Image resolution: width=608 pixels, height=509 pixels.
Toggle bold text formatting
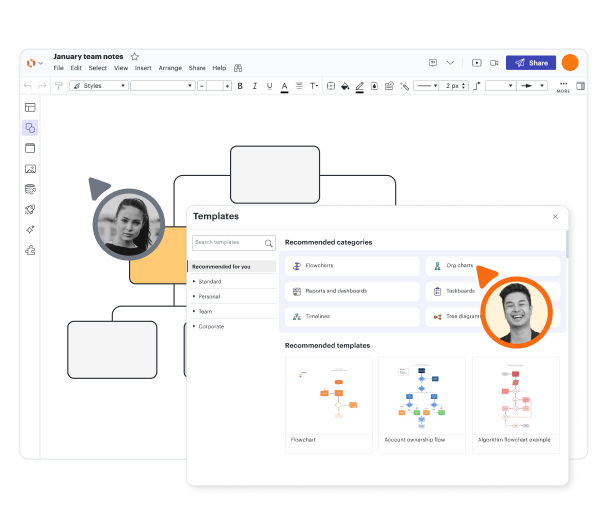tap(241, 86)
